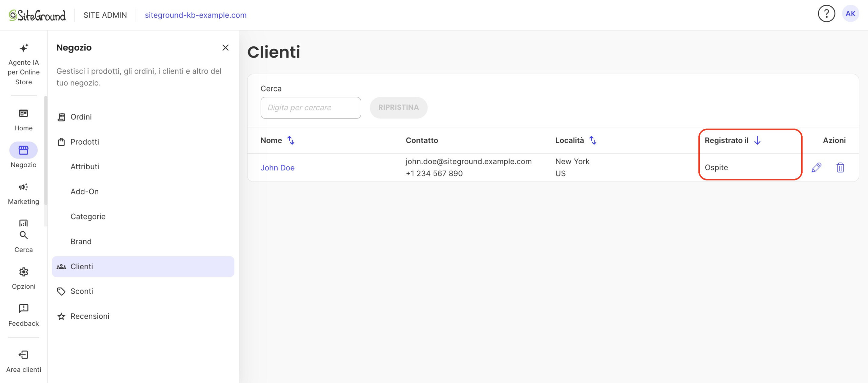Click the Contatto column header
The image size is (868, 383).
(422, 140)
